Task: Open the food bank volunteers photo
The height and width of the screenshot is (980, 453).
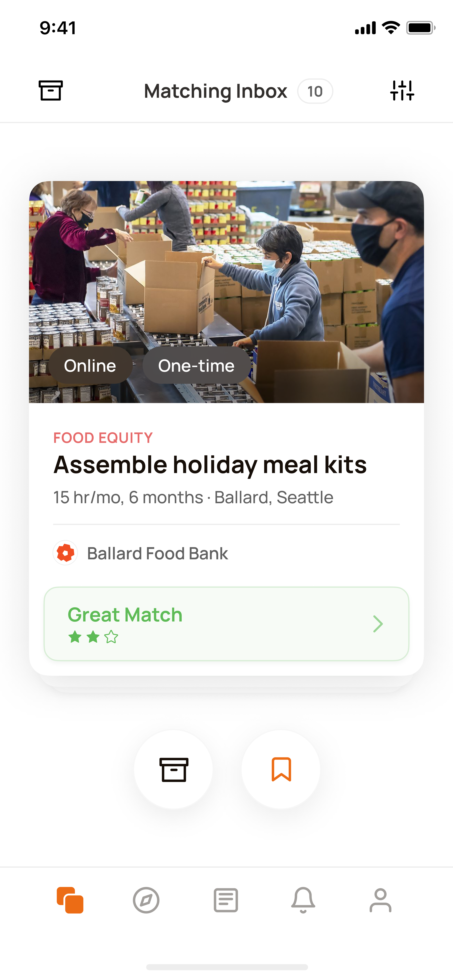Action: [226, 292]
